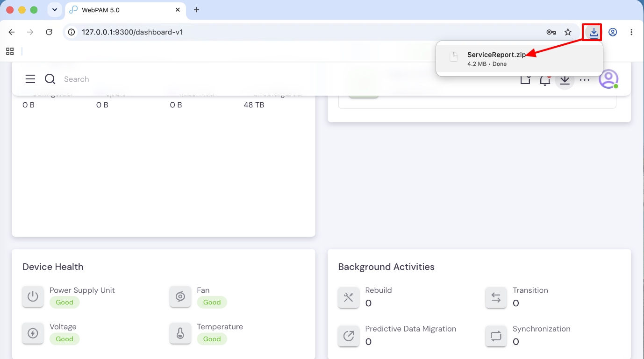Click the Power Supply Unit icon
Image resolution: width=644 pixels, height=359 pixels.
point(33,296)
